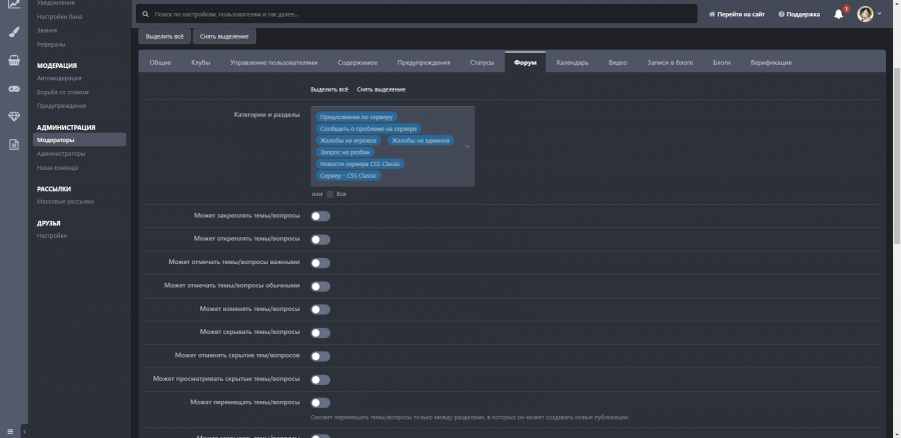Enable Может закреплять темы/вопросы toggle

(x=321, y=216)
